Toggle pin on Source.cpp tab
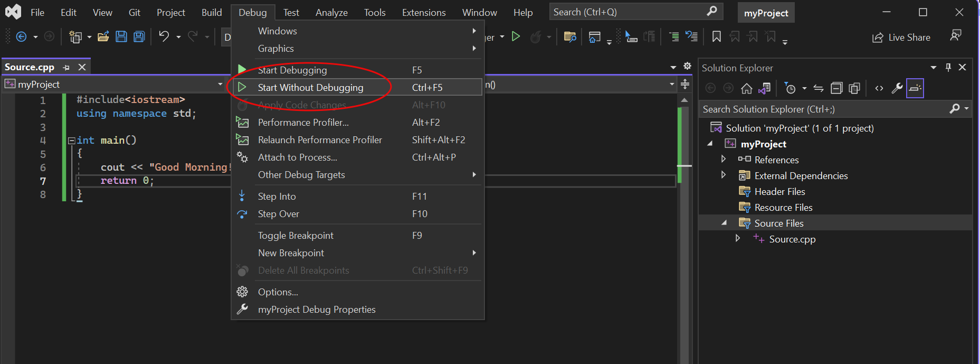 [66, 68]
